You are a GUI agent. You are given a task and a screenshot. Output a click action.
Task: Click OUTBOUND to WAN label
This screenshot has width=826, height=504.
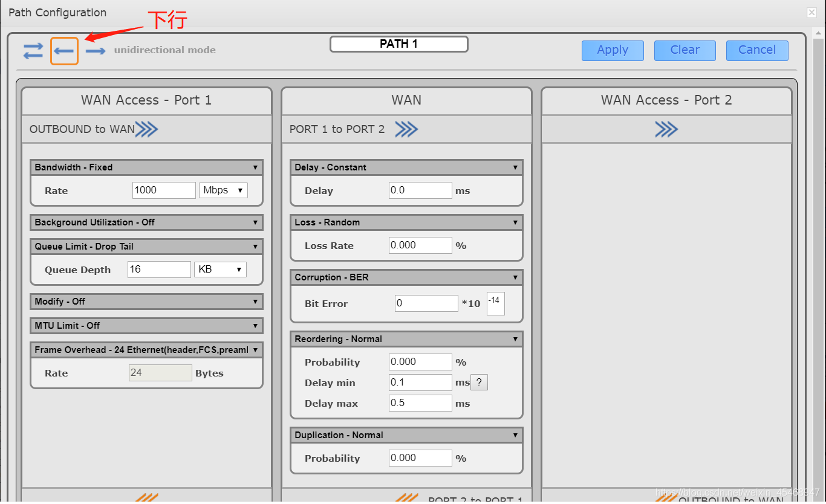(82, 129)
